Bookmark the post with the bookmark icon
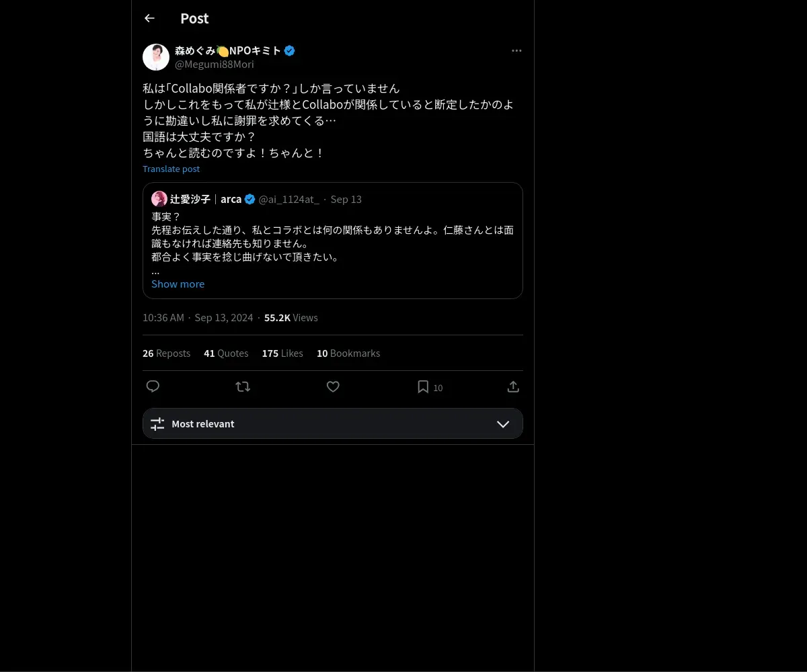The height and width of the screenshot is (672, 807). 423,386
